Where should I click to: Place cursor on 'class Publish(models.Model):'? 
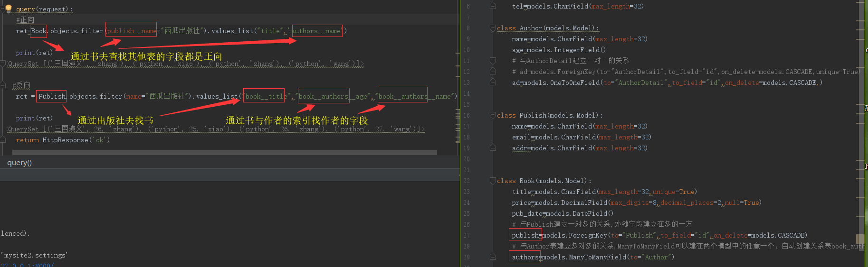tap(550, 115)
